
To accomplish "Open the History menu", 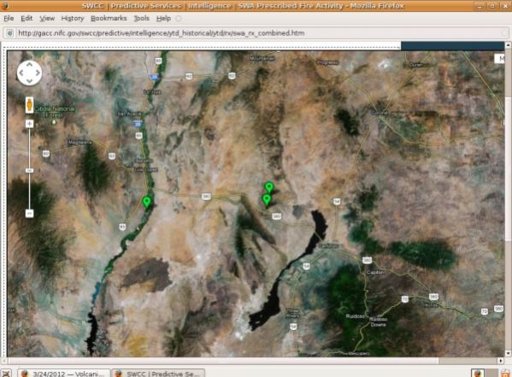I will (x=72, y=18).
